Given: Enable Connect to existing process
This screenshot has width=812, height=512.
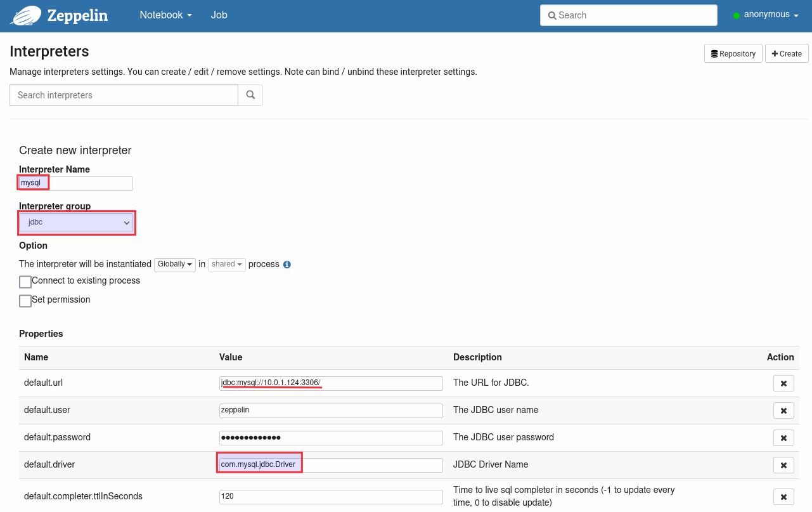Looking at the screenshot, I should [x=25, y=282].
